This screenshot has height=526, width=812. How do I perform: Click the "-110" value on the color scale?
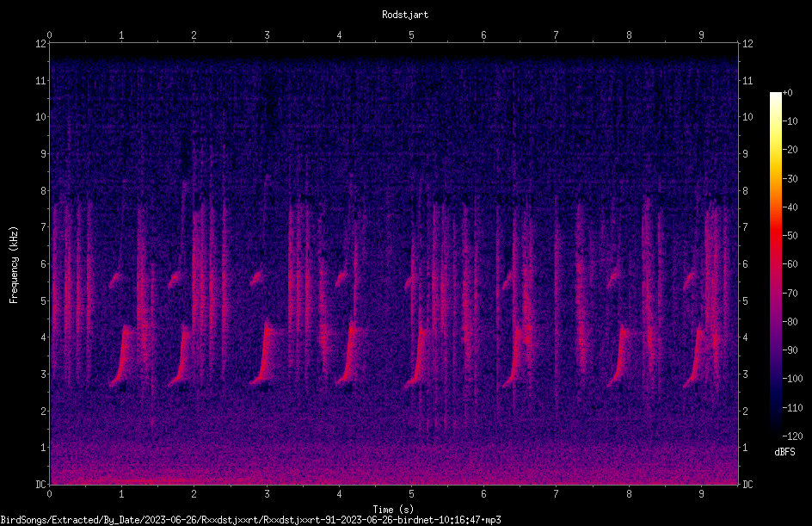click(x=792, y=408)
